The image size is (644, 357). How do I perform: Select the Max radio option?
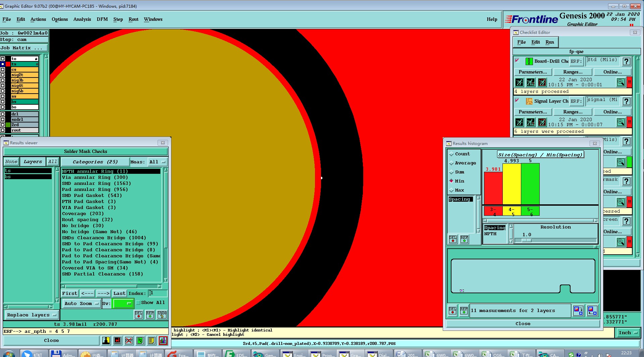(451, 190)
